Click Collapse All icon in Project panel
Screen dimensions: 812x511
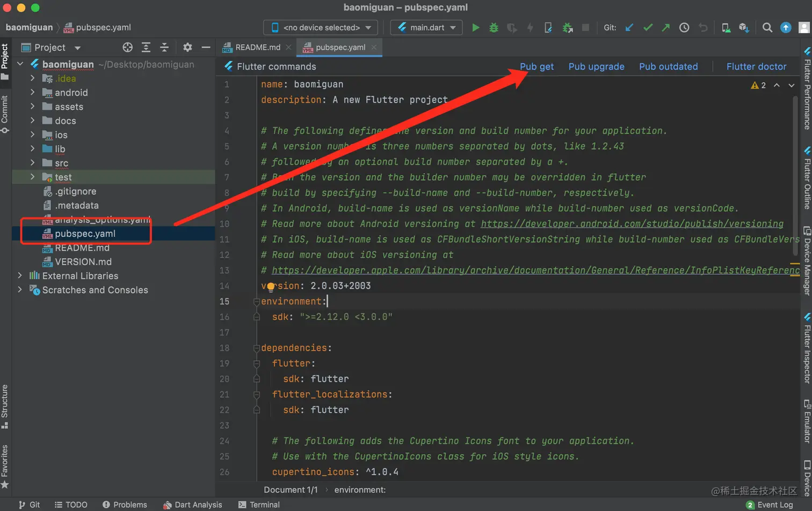click(164, 47)
